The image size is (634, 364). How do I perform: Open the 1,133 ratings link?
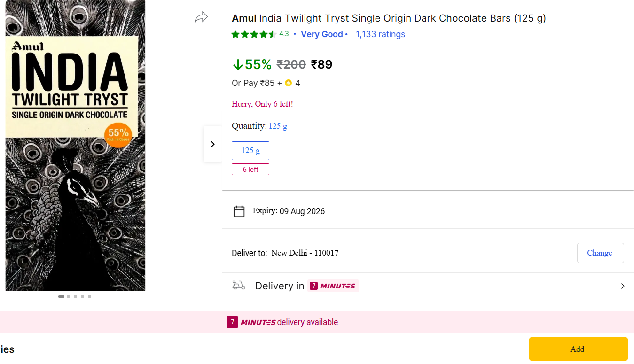pos(380,34)
